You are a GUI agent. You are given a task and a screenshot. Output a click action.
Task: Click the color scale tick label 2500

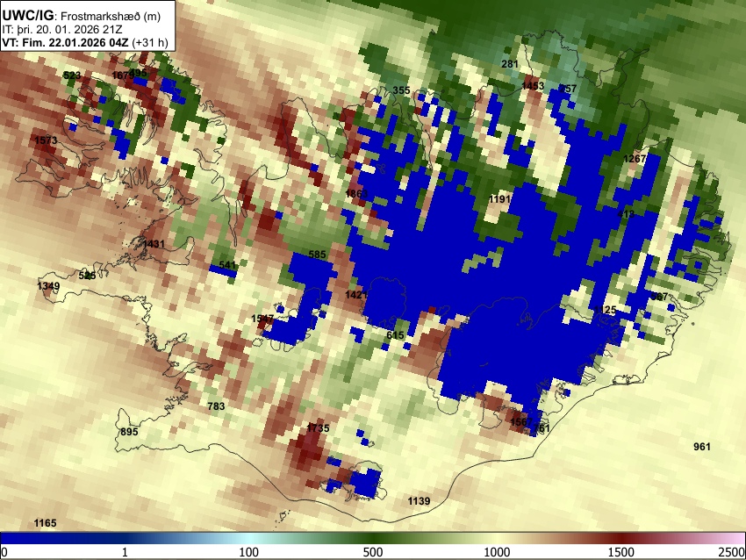pos(732,552)
